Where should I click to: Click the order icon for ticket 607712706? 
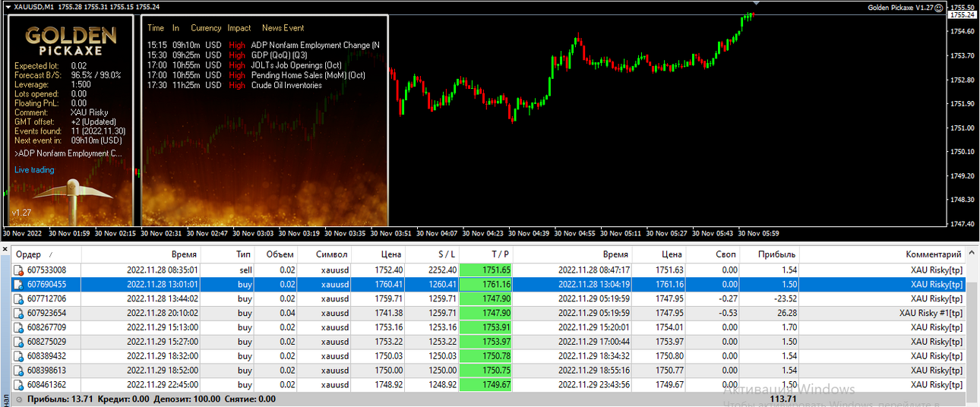pyautogui.click(x=20, y=298)
